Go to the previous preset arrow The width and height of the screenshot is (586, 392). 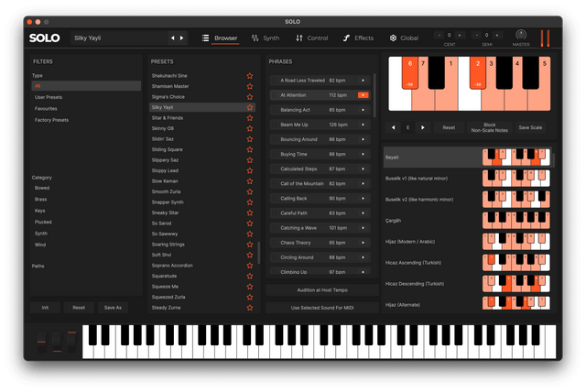coord(173,38)
